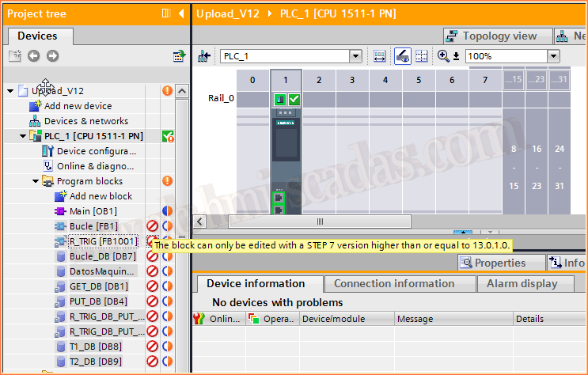Open the 100% zoom level dropdown
588x375 pixels.
(552, 56)
